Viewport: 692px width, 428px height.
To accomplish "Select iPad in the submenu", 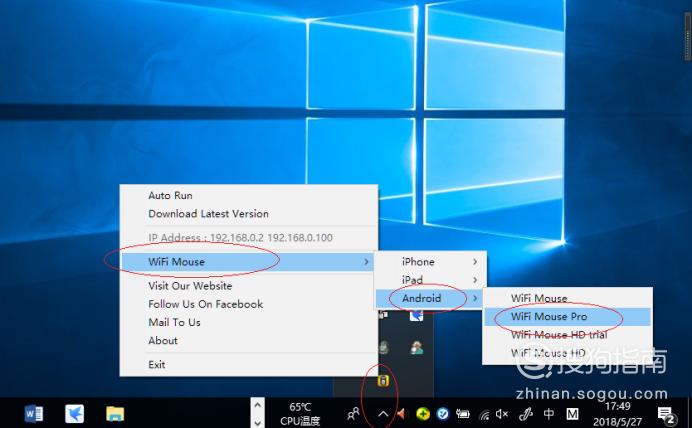I will click(430, 280).
